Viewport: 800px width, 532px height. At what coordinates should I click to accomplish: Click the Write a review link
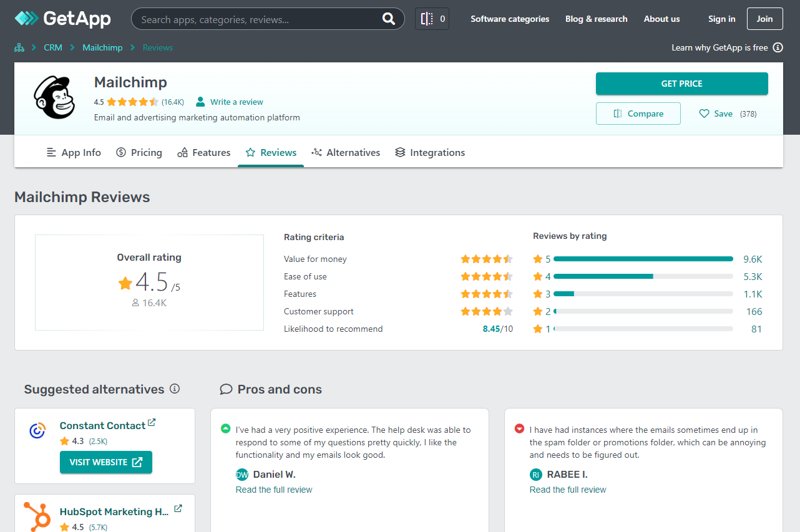pyautogui.click(x=237, y=102)
